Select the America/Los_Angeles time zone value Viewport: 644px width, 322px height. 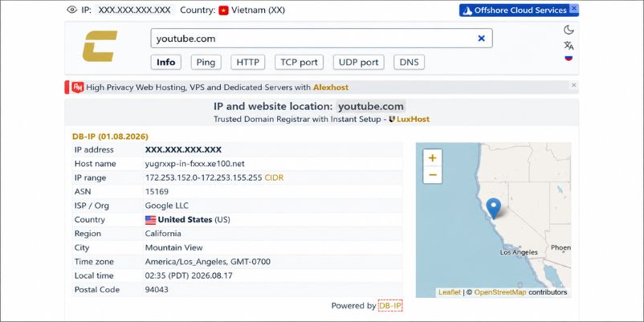click(x=207, y=261)
